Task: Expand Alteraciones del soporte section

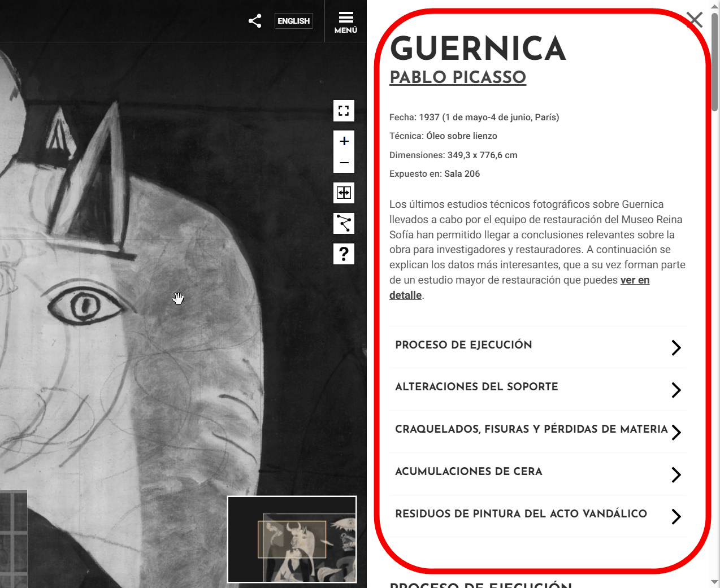Action: click(538, 389)
